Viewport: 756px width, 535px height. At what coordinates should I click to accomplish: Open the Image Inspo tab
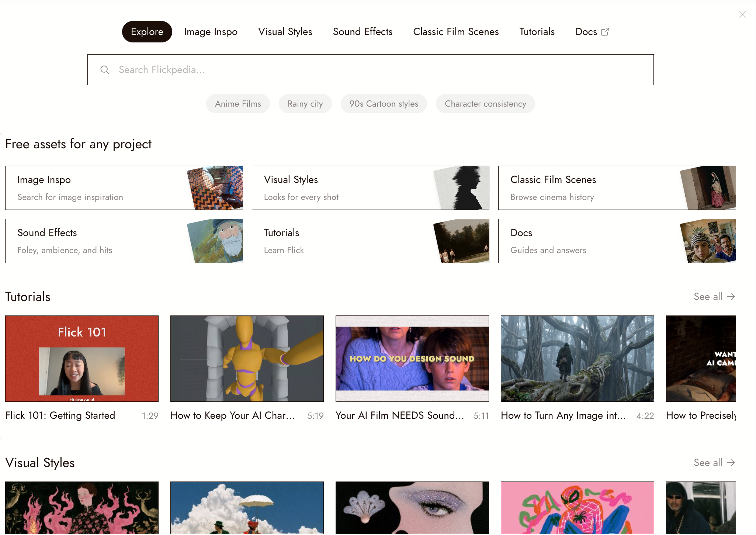(211, 32)
